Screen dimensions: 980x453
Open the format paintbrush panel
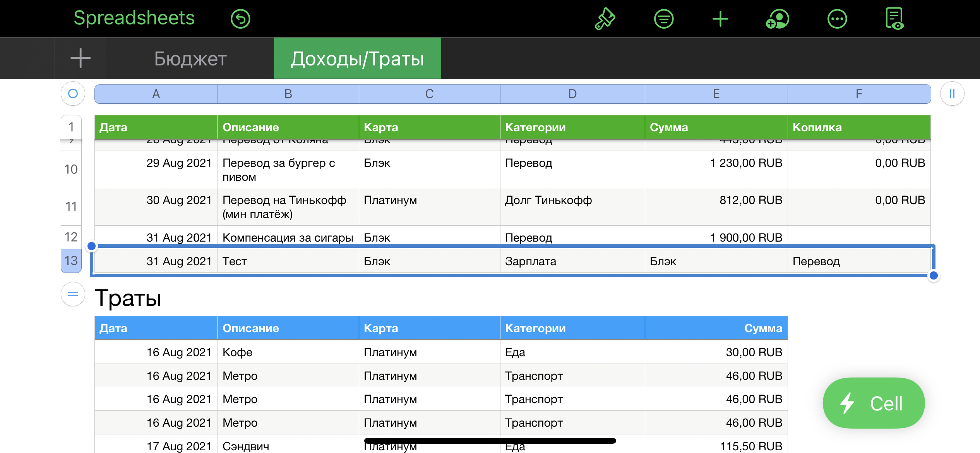click(605, 19)
